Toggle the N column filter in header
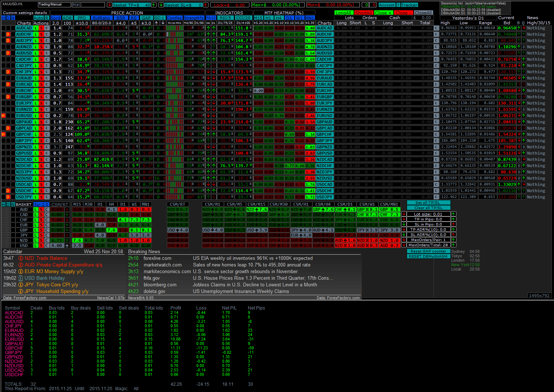Image resolution: width=554 pixels, height=392 pixels. [13, 18]
